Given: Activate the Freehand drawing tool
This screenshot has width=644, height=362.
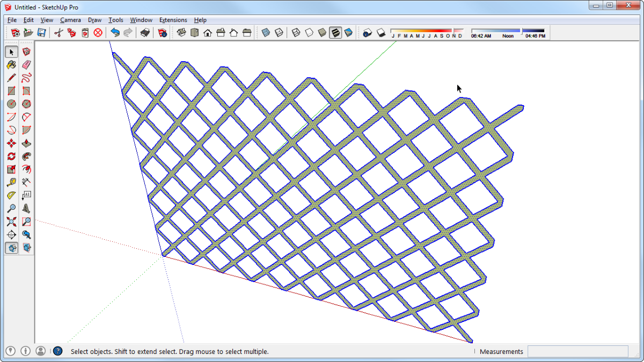Looking at the screenshot, I should point(26,78).
